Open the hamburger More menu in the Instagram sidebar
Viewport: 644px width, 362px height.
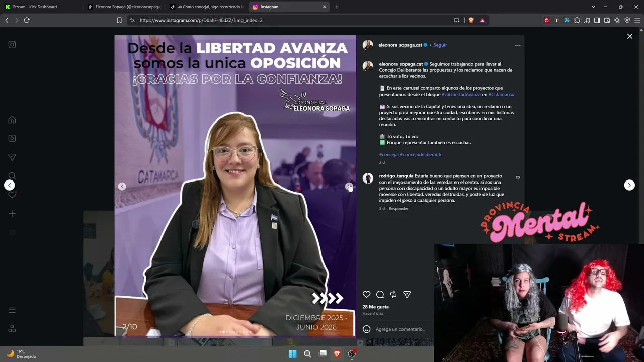(12, 310)
